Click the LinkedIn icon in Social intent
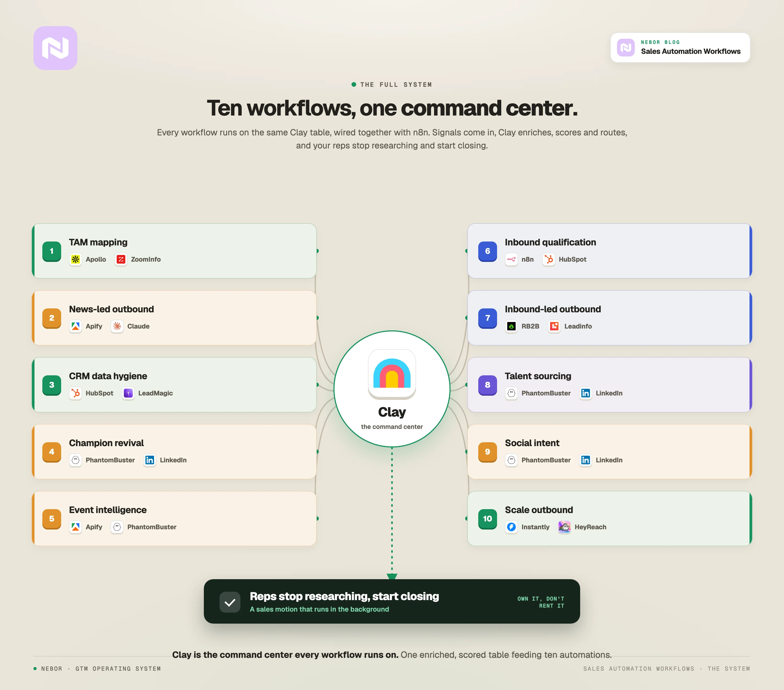The image size is (784, 690). (585, 460)
